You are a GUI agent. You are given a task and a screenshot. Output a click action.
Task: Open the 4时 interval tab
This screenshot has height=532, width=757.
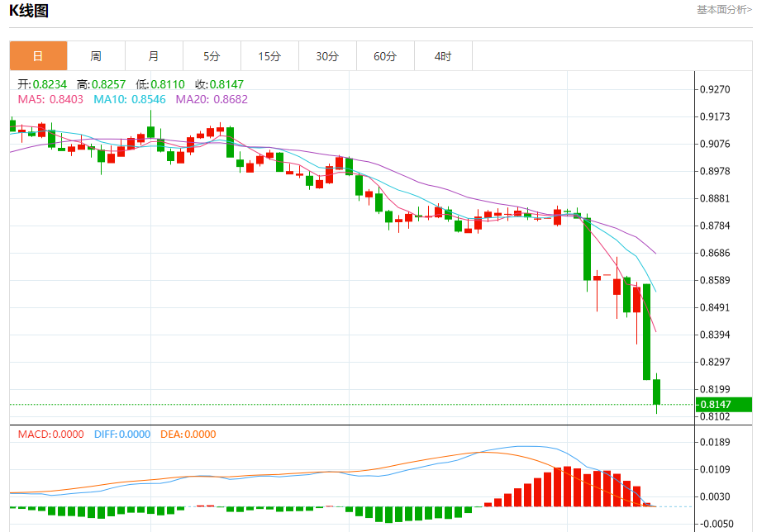443,56
